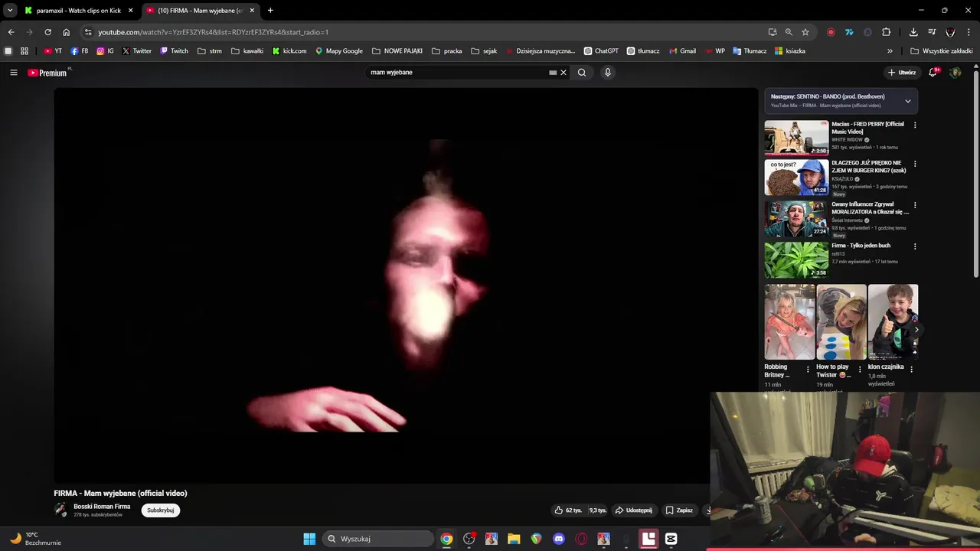Screen dimensions: 980x551
Task: Click into the YouTube search field
Action: [x=458, y=73]
